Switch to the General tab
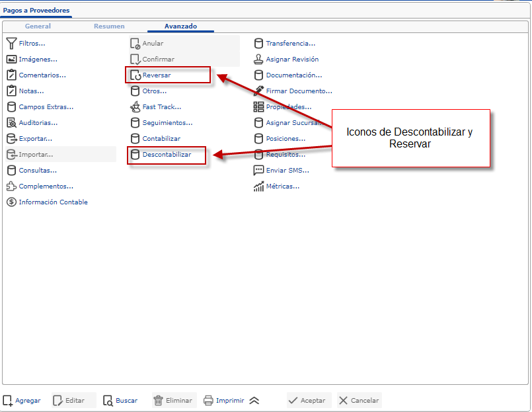 (38, 26)
